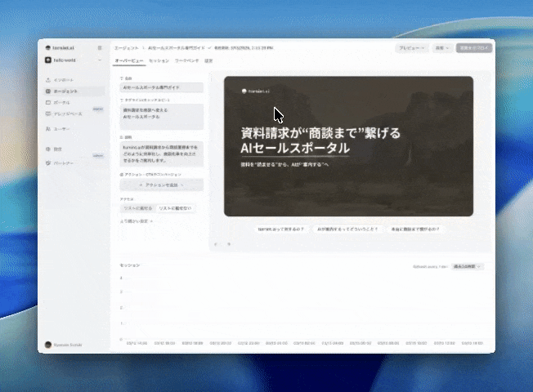Viewport: 533px width, 392px height.
Task: Switch to the セッション tab
Action: click(159, 60)
